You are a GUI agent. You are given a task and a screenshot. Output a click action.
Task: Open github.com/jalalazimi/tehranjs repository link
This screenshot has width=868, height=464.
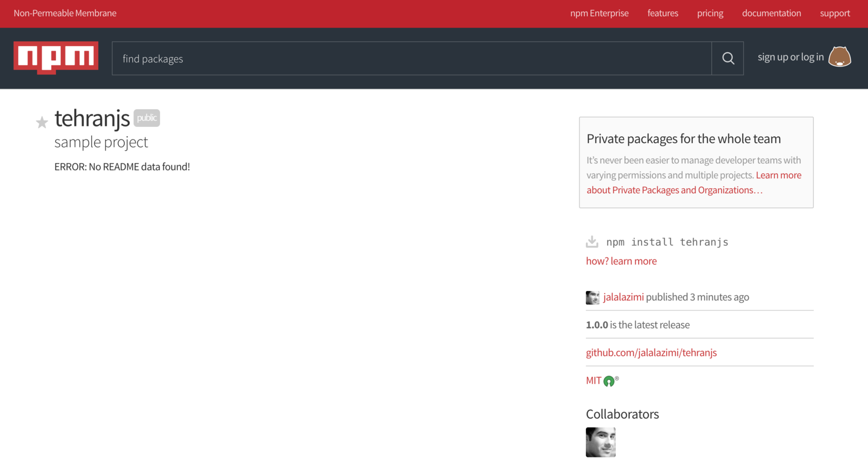651,353
